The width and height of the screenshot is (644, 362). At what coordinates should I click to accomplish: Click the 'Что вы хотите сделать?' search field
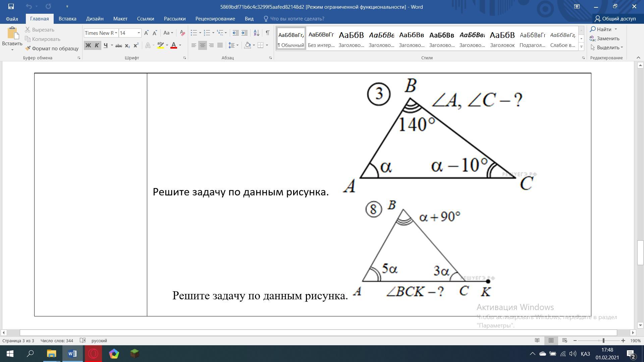click(x=297, y=19)
